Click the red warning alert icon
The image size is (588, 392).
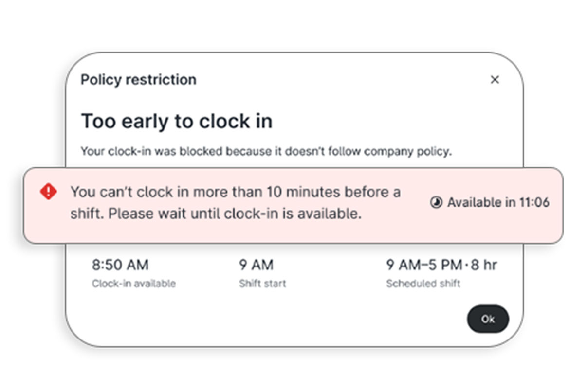pos(48,192)
